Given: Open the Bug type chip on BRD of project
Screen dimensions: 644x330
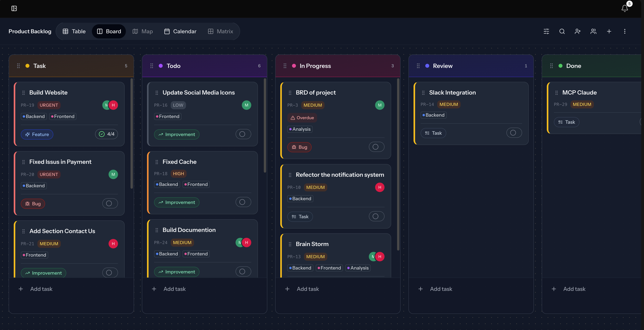Looking at the screenshot, I should [299, 147].
